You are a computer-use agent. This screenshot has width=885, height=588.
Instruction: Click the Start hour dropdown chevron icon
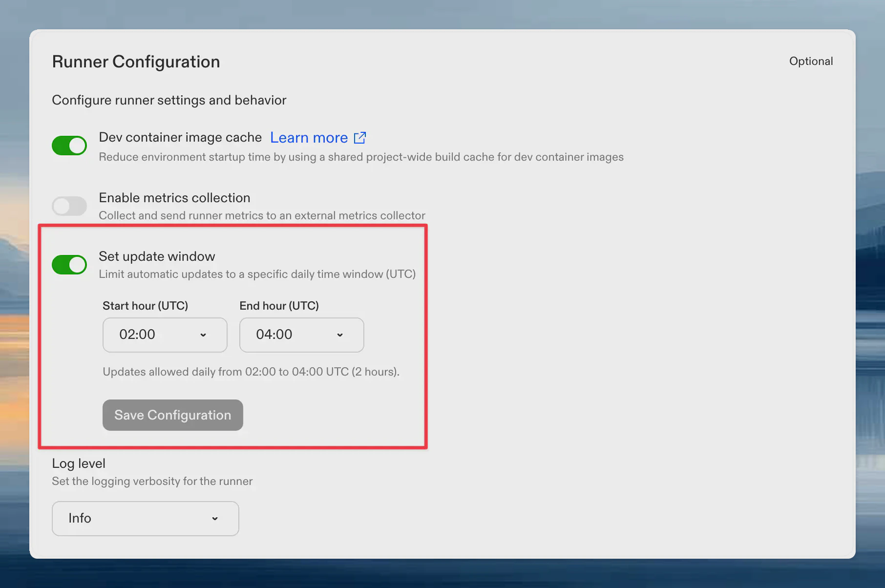(204, 335)
